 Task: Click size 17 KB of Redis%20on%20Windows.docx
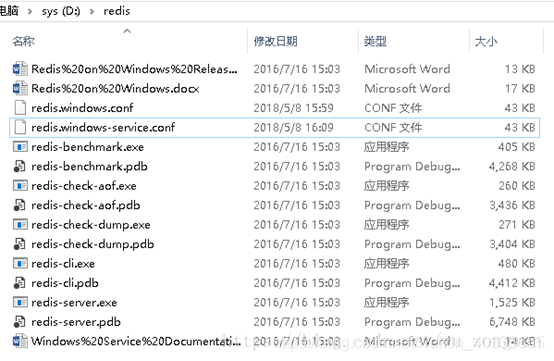(520, 88)
